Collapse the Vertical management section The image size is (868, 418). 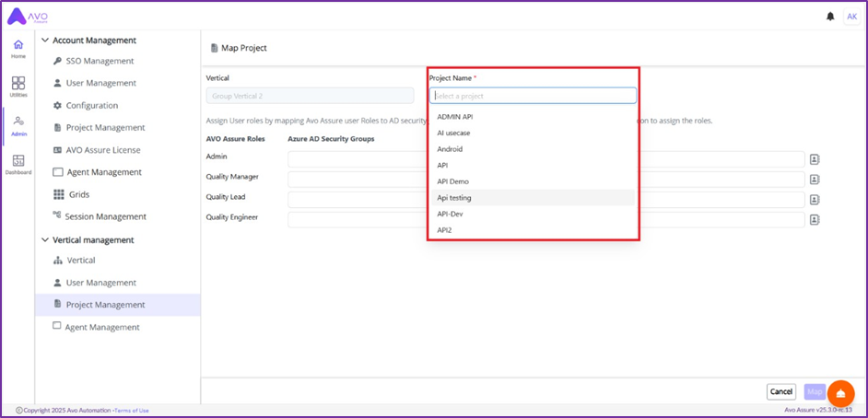(x=46, y=240)
